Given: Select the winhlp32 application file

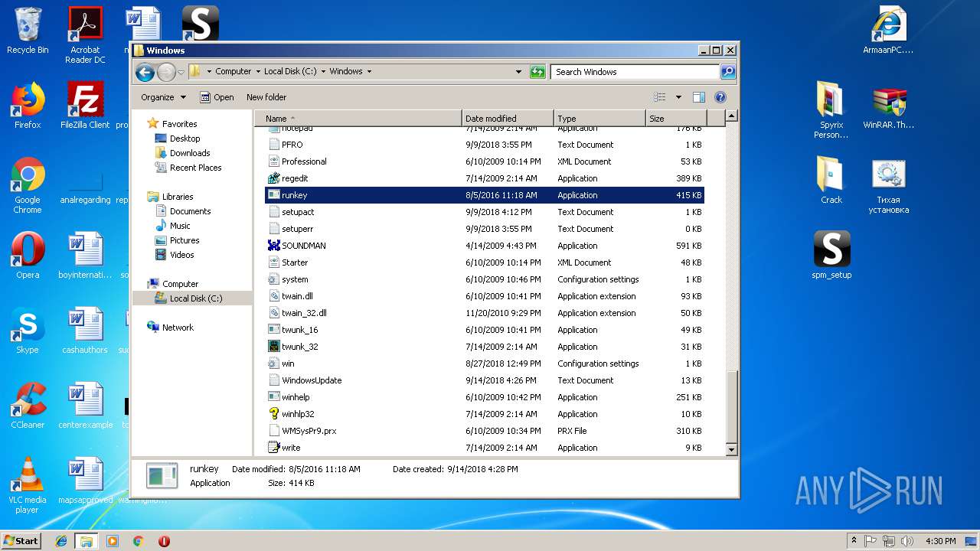Looking at the screenshot, I should tap(485, 414).
